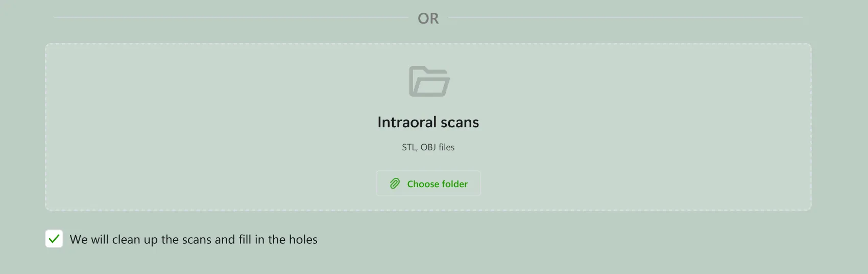This screenshot has height=274, width=868.
Task: Click the green checkmark in the checkbox
Action: click(x=54, y=239)
